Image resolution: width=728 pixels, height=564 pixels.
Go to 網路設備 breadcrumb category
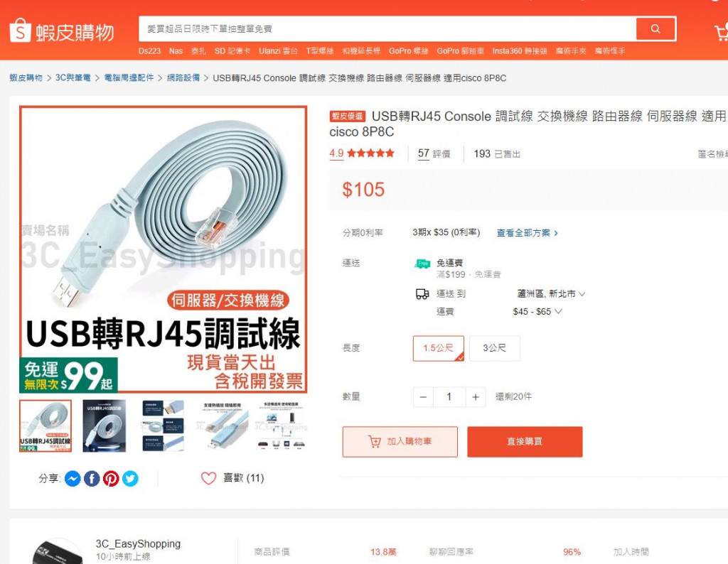point(183,78)
